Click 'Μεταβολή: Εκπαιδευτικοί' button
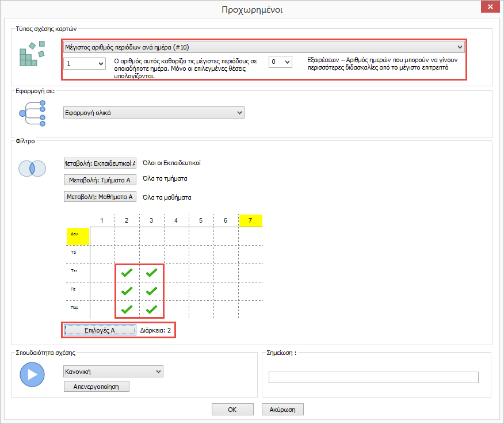The image size is (504, 424). click(100, 163)
